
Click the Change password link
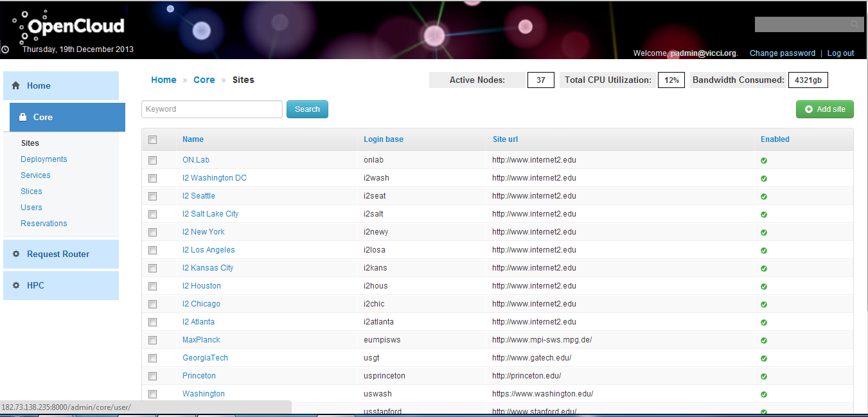click(x=782, y=53)
